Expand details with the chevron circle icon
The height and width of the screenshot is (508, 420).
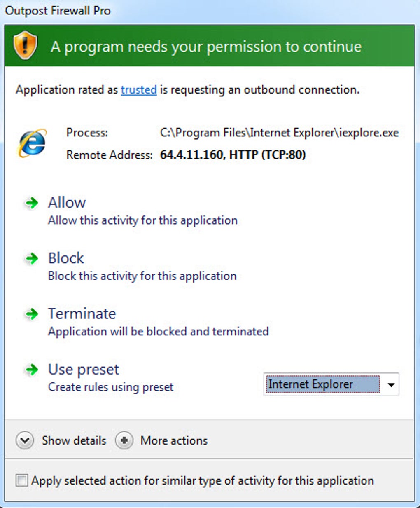point(25,440)
